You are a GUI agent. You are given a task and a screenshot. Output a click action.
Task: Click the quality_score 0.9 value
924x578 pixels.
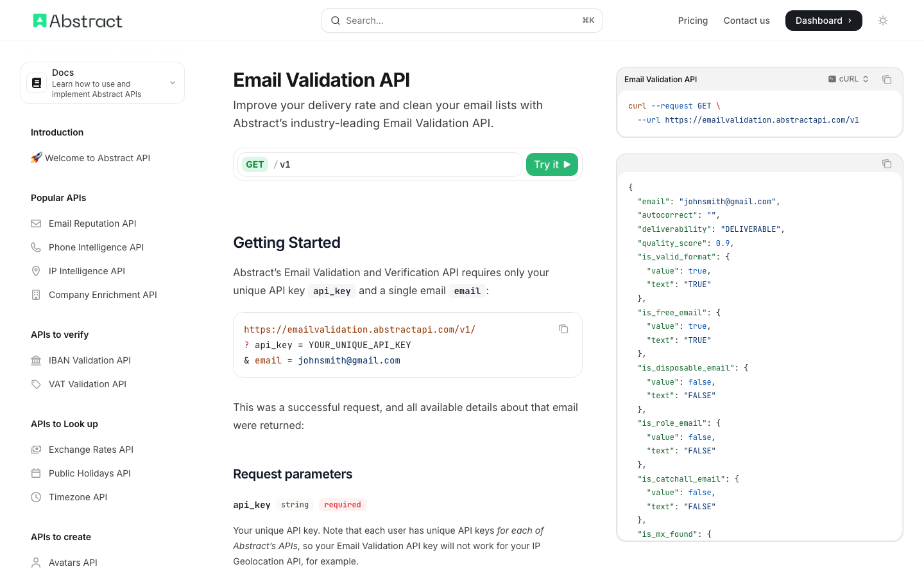pyautogui.click(x=723, y=243)
